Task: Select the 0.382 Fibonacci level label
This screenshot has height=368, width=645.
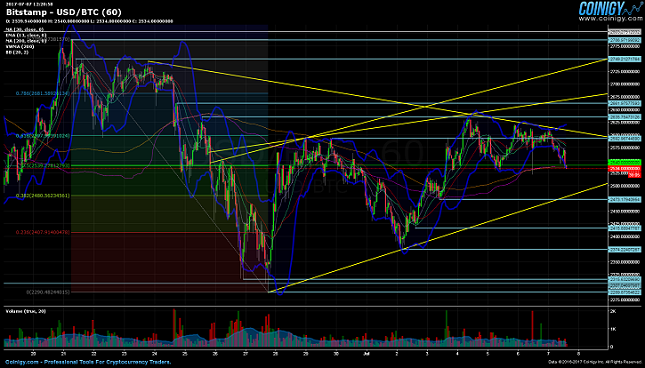Action: (x=43, y=196)
